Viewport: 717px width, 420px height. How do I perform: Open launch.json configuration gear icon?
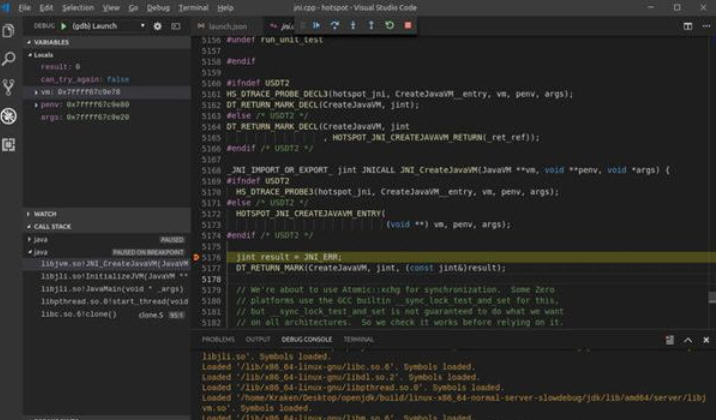pyautogui.click(x=157, y=25)
